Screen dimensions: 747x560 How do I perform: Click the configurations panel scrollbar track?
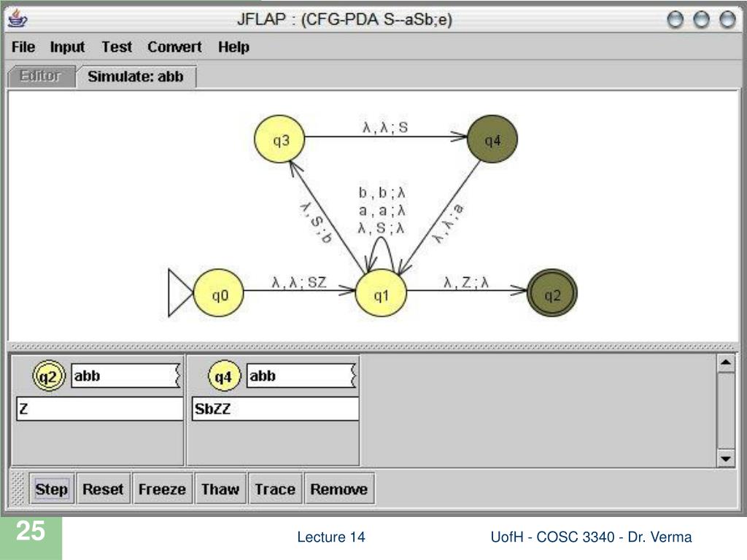click(x=726, y=411)
